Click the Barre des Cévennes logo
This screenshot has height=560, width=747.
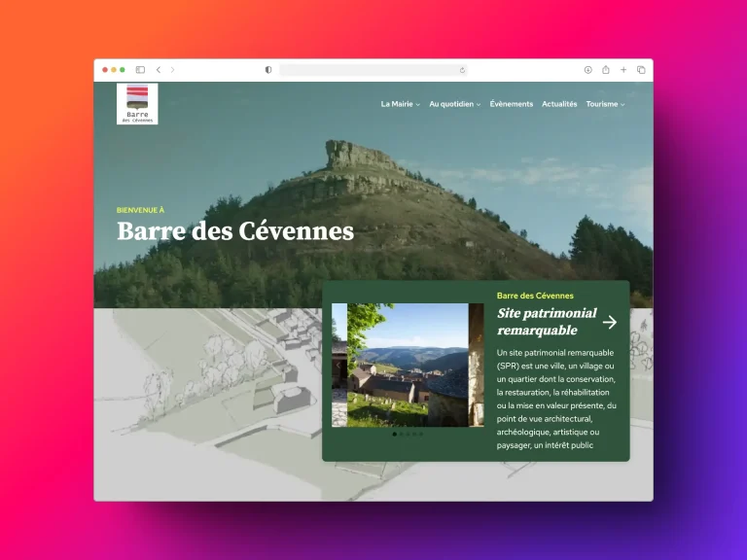tap(137, 104)
